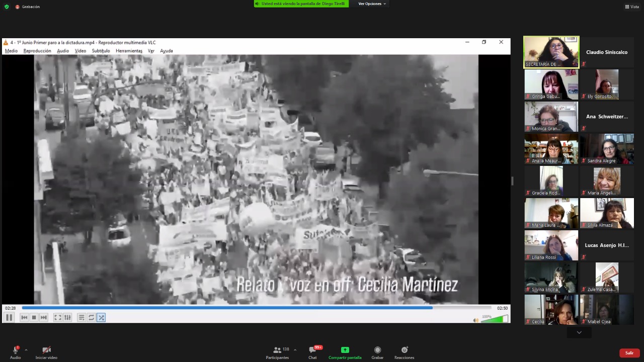This screenshot has height=362, width=644.
Task: Expand the Ver Opciones dropdown
Action: [372, 4]
